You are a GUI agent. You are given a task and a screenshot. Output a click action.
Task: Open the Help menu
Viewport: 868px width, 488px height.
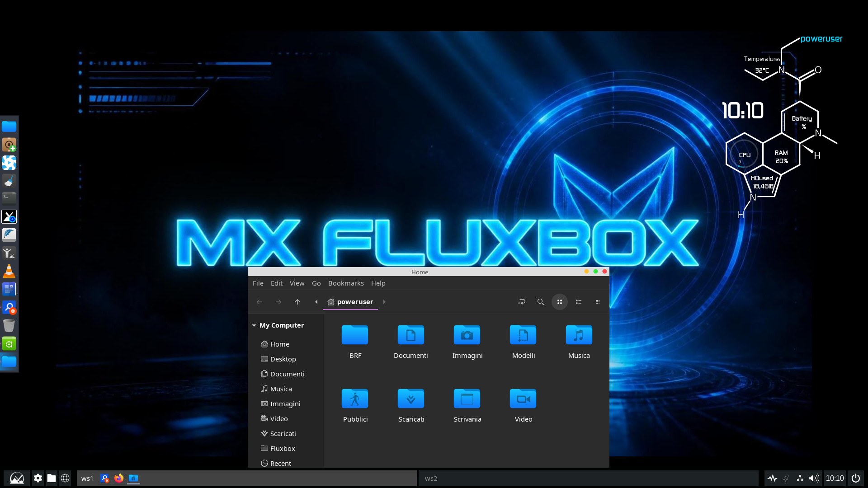click(378, 283)
